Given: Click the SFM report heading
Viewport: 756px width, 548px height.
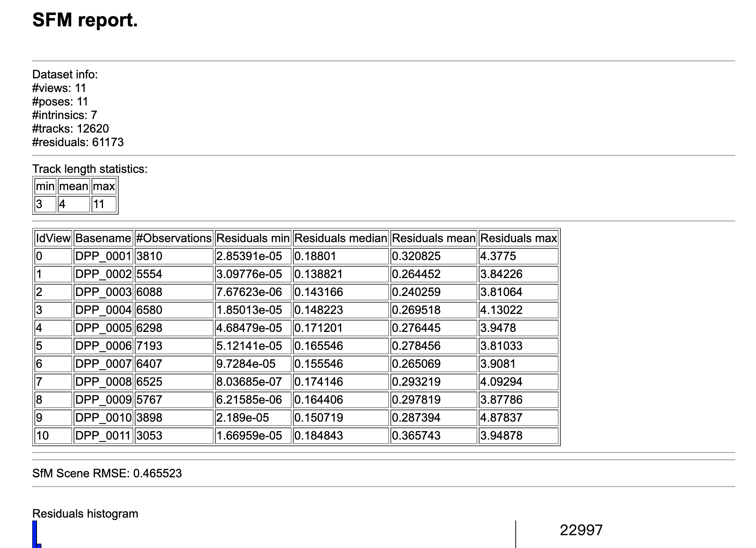Looking at the screenshot, I should tap(85, 20).
